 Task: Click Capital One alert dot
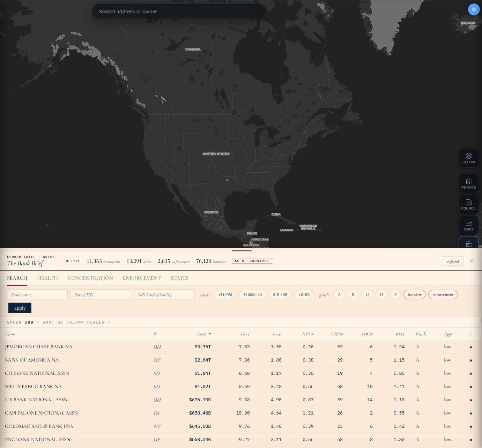click(x=471, y=413)
